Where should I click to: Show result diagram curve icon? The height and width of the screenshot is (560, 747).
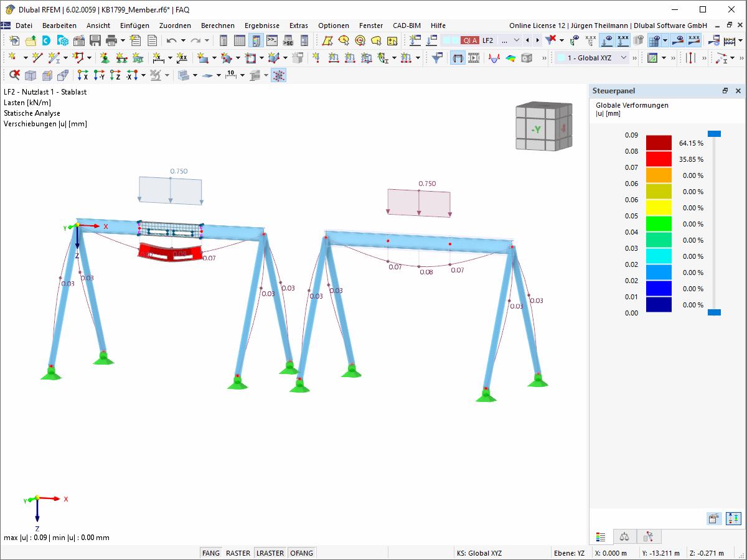[494, 58]
